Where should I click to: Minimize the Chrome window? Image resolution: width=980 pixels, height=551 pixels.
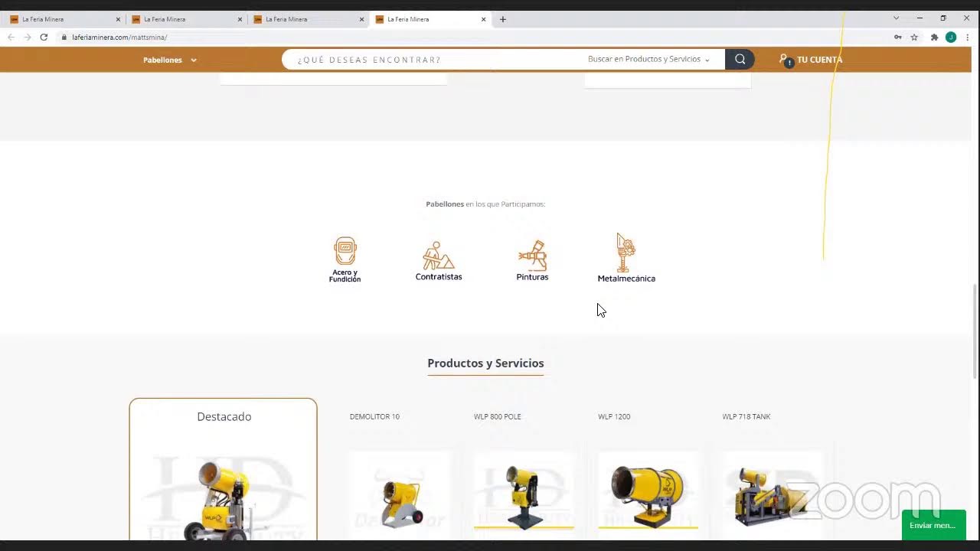[920, 18]
